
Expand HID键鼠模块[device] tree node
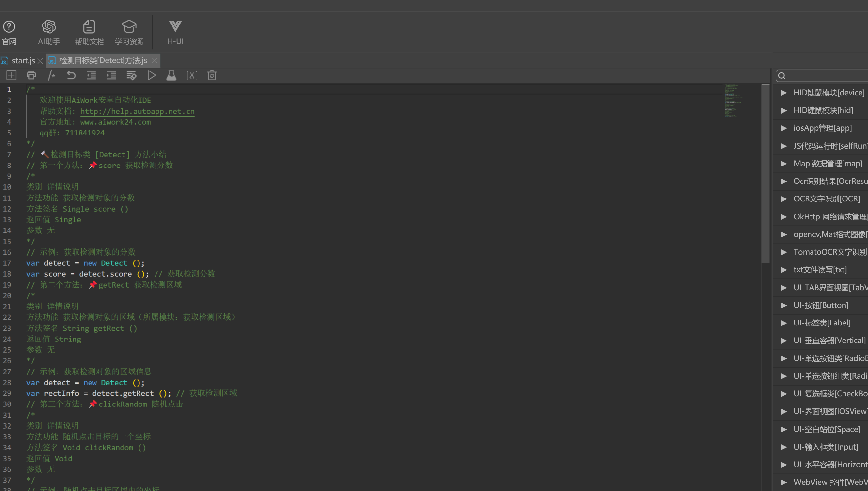click(784, 93)
